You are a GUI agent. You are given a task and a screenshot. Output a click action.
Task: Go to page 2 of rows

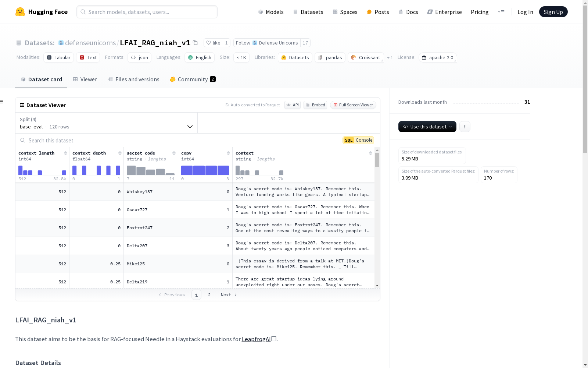(209, 295)
